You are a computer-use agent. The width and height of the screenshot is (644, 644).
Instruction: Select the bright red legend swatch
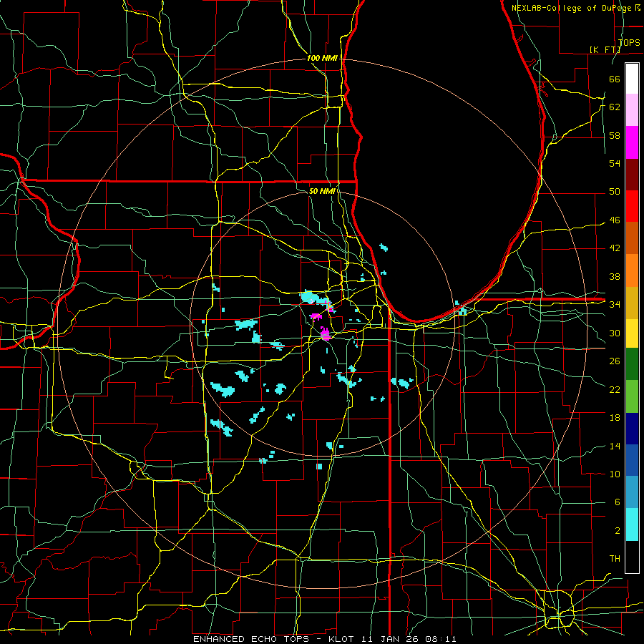click(x=632, y=206)
